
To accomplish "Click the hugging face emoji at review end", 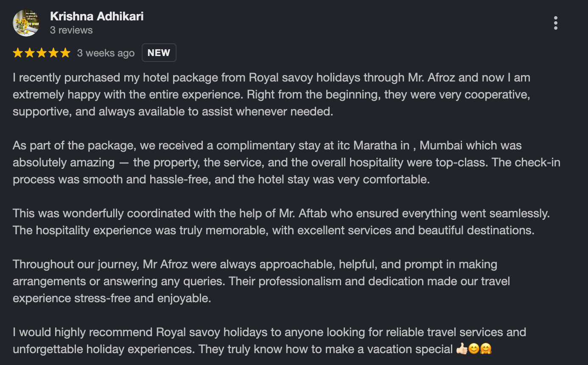I will [485, 349].
